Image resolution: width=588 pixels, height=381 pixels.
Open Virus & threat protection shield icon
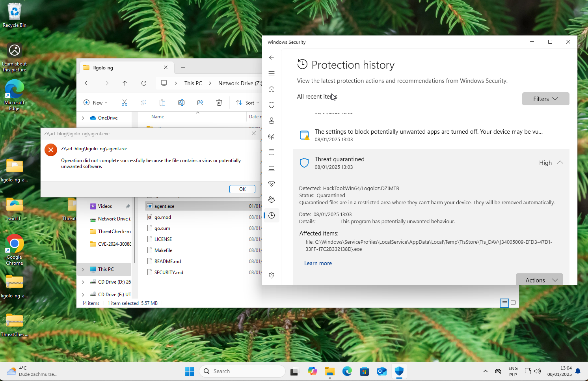(272, 105)
